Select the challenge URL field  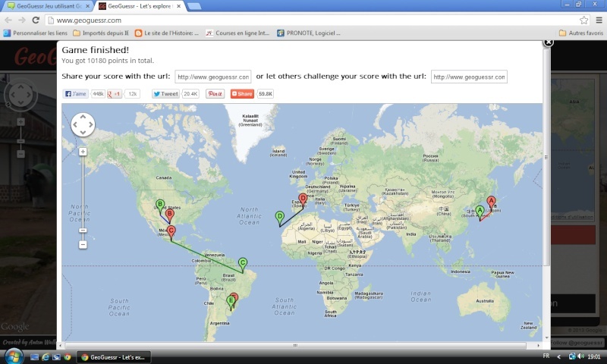[469, 77]
